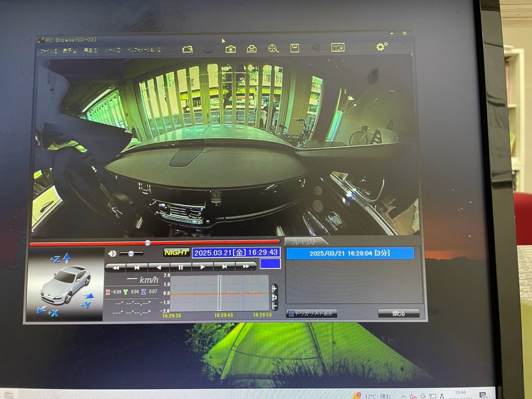Image resolution: width=532 pixels, height=399 pixels.
Task: Click the camera tray icon in the taskbar
Action: [x=423, y=396]
